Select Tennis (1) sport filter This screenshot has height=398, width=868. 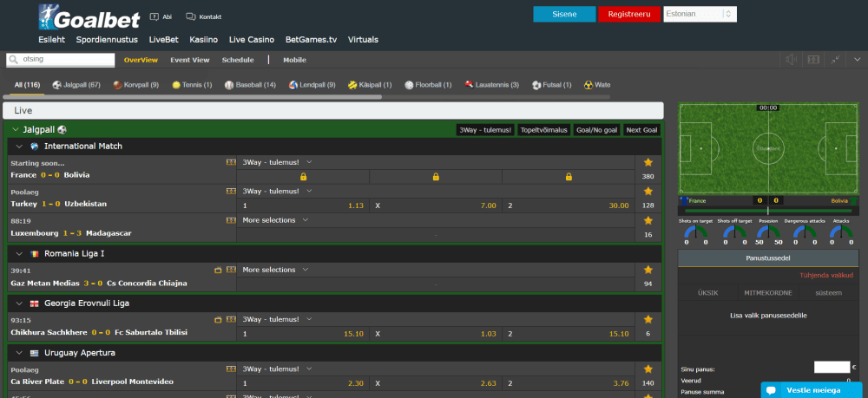(x=192, y=85)
